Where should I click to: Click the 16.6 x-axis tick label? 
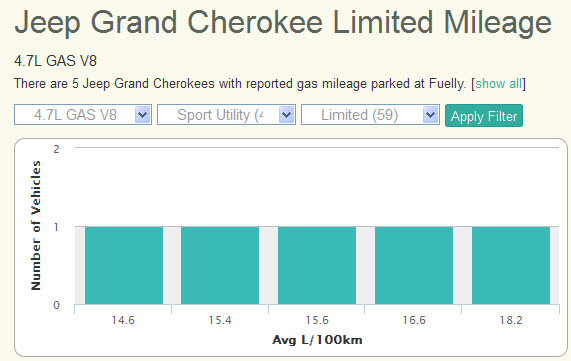click(414, 320)
